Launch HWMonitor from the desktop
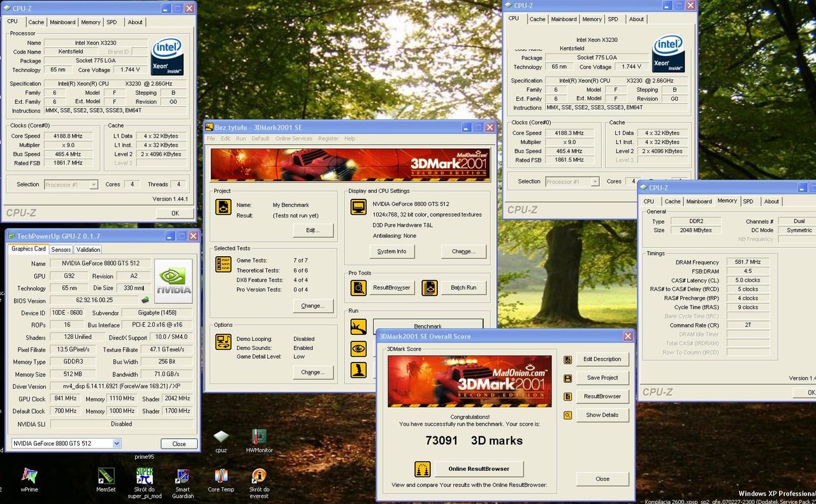This screenshot has height=504, width=816. pos(259,437)
